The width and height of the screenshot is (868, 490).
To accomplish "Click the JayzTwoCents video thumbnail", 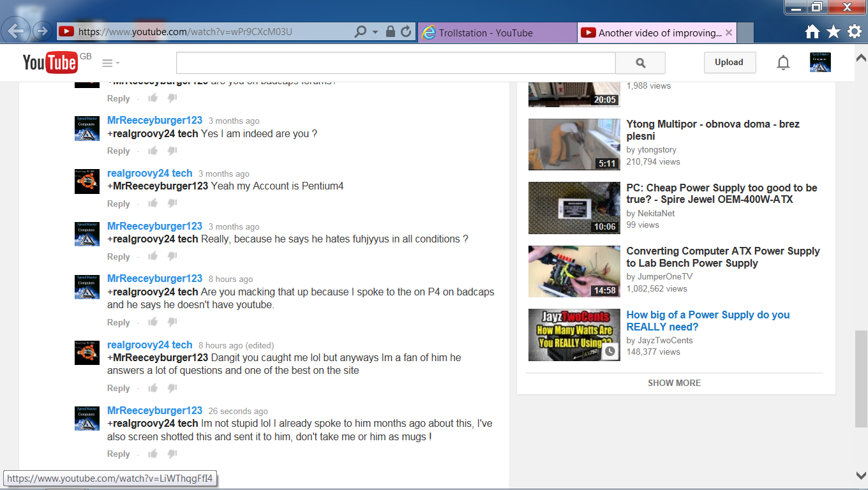I will coord(574,335).
